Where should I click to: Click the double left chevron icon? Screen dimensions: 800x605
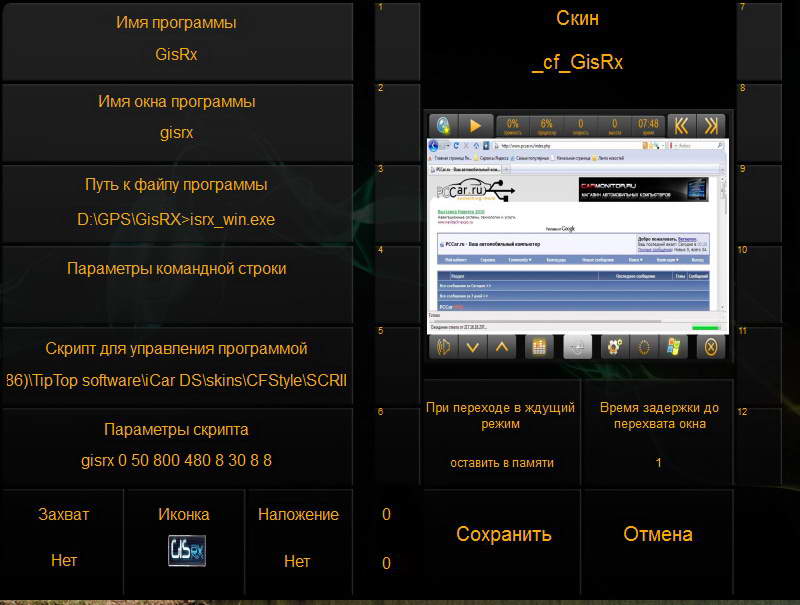point(680,125)
